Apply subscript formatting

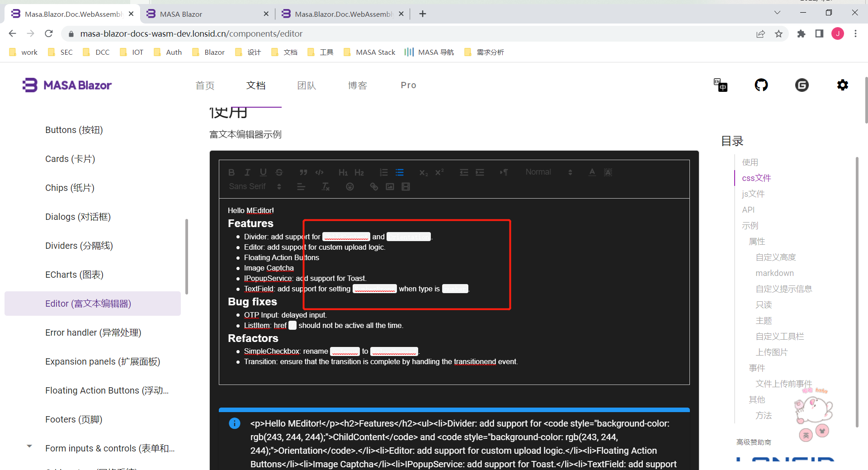[x=424, y=172]
